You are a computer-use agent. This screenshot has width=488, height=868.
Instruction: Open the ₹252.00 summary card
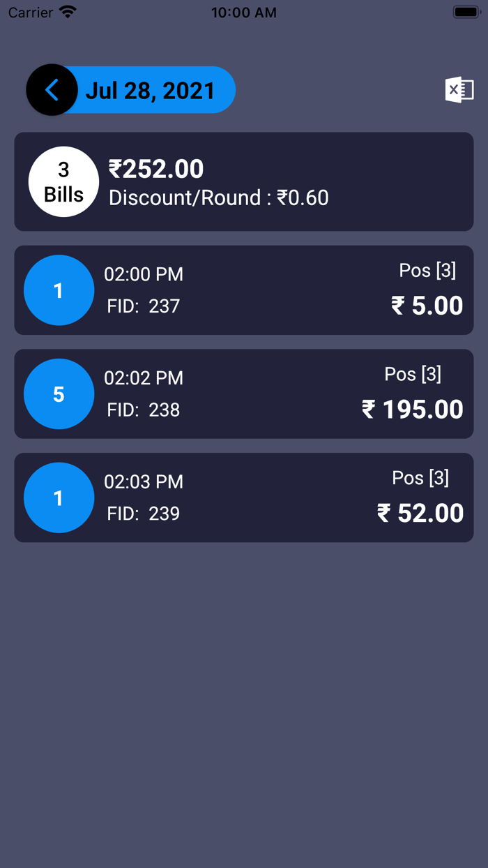pyautogui.click(x=244, y=181)
